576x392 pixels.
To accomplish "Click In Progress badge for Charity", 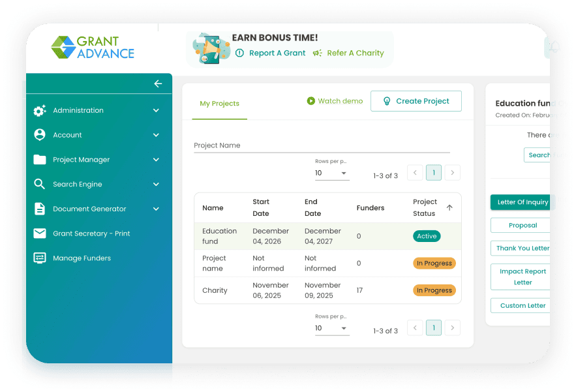I will tap(434, 290).
